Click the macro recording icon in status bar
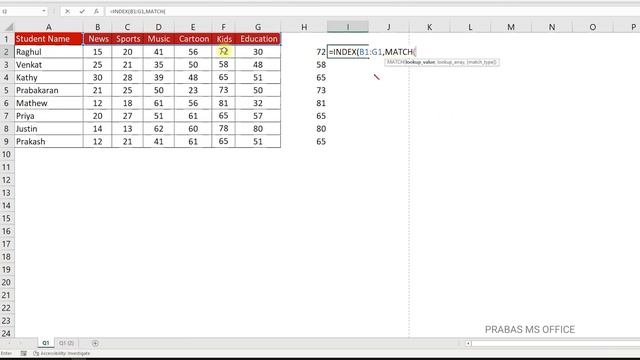 click(24, 353)
